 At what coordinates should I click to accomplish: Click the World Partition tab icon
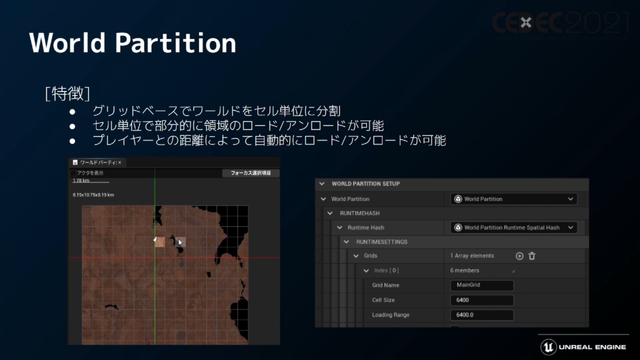(75, 162)
